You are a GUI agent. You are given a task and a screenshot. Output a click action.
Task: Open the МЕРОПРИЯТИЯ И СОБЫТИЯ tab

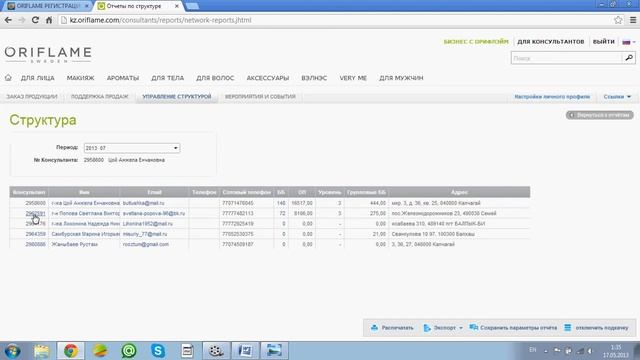coord(260,97)
